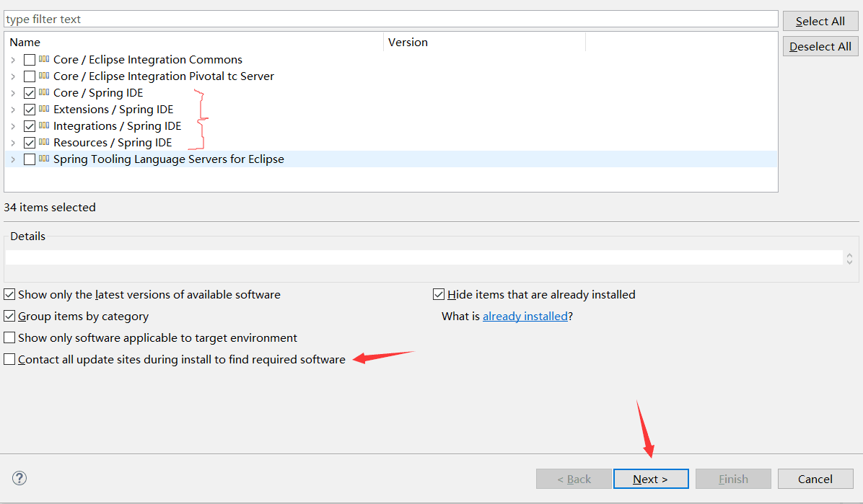Expand Core / Eclipse Integration Commons node
Image resolution: width=863 pixels, height=504 pixels.
click(13, 59)
